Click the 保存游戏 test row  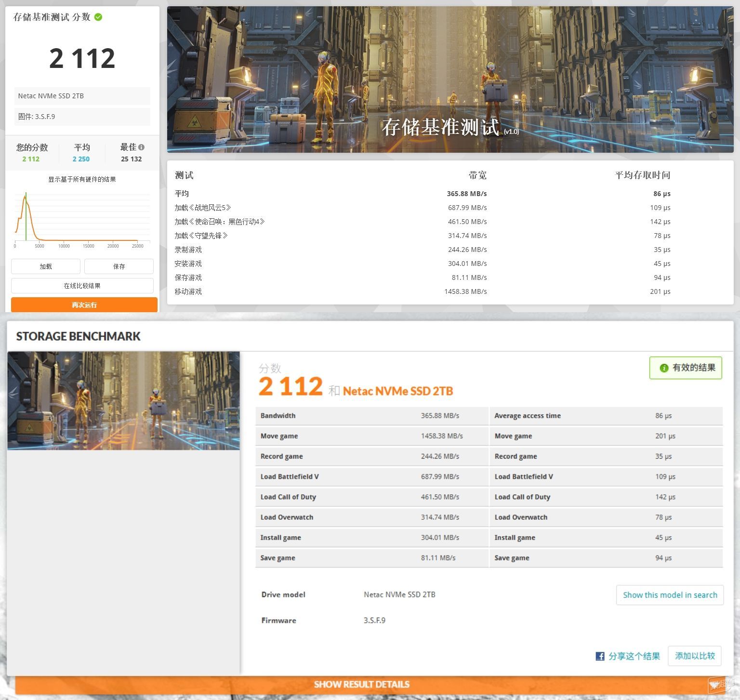450,277
